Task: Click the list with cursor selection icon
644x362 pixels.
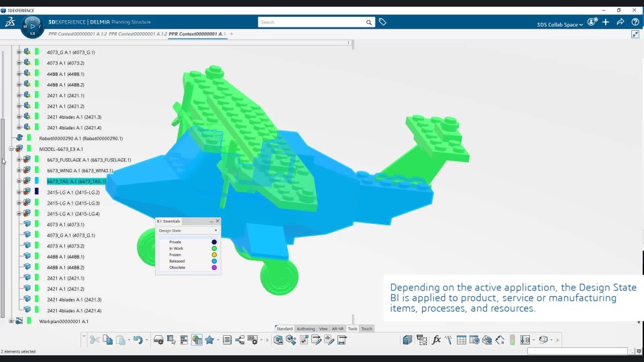Action: point(171,340)
